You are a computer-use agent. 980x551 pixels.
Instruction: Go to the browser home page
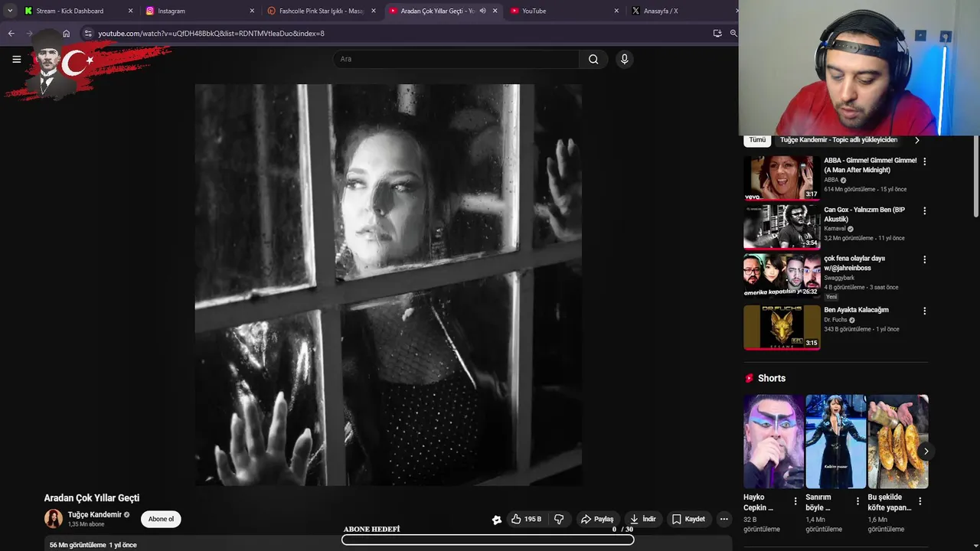click(66, 34)
